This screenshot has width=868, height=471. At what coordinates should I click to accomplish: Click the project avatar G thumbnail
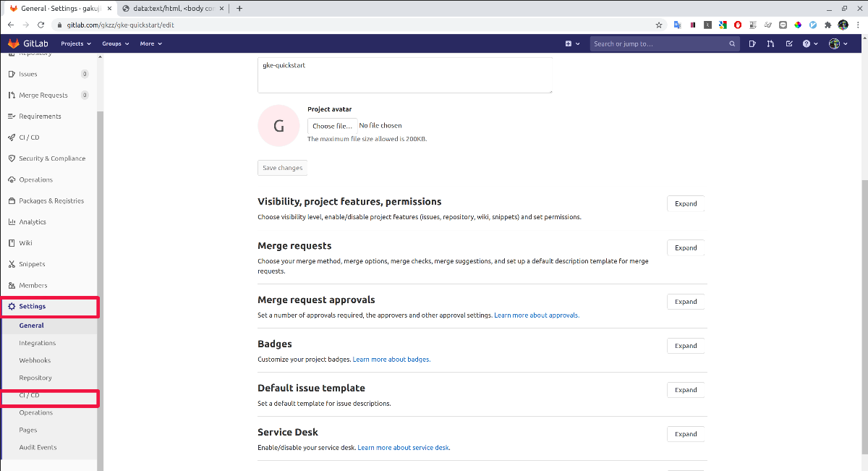(x=279, y=125)
